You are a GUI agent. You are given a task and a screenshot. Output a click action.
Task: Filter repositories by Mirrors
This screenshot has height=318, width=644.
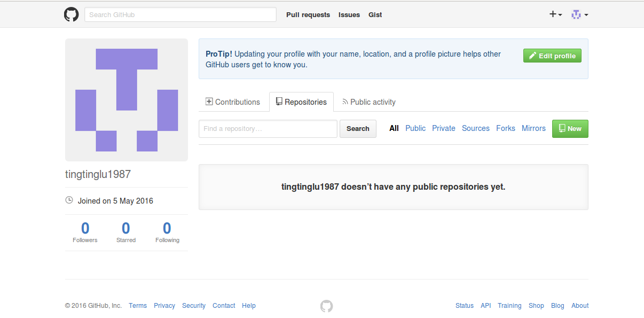(533, 128)
